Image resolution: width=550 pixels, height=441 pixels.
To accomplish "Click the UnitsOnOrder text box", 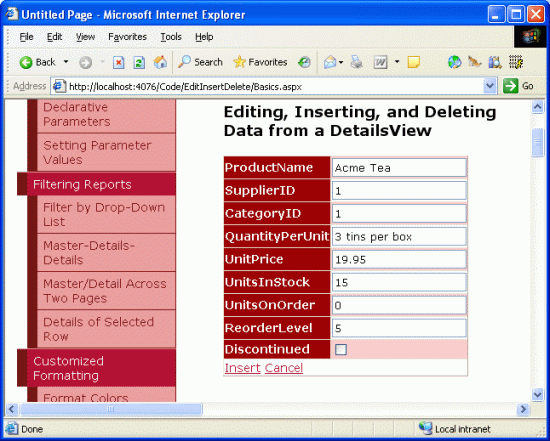I will coord(399,305).
